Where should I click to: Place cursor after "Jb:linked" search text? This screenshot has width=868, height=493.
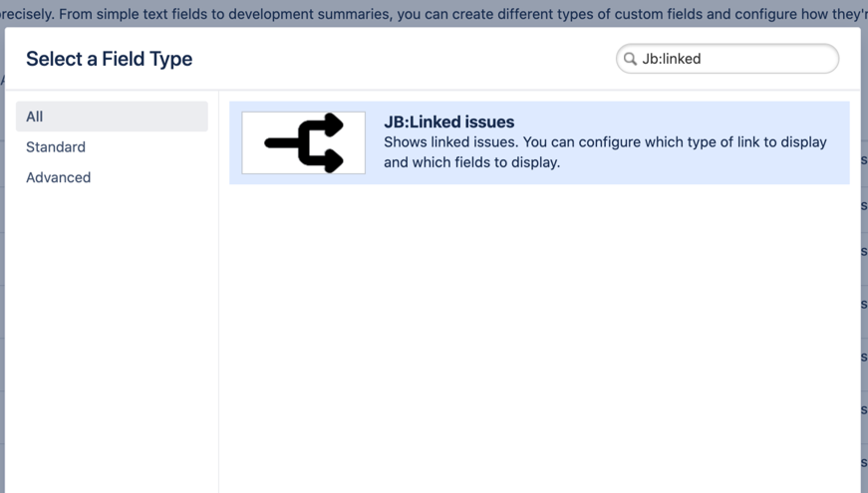pos(703,59)
